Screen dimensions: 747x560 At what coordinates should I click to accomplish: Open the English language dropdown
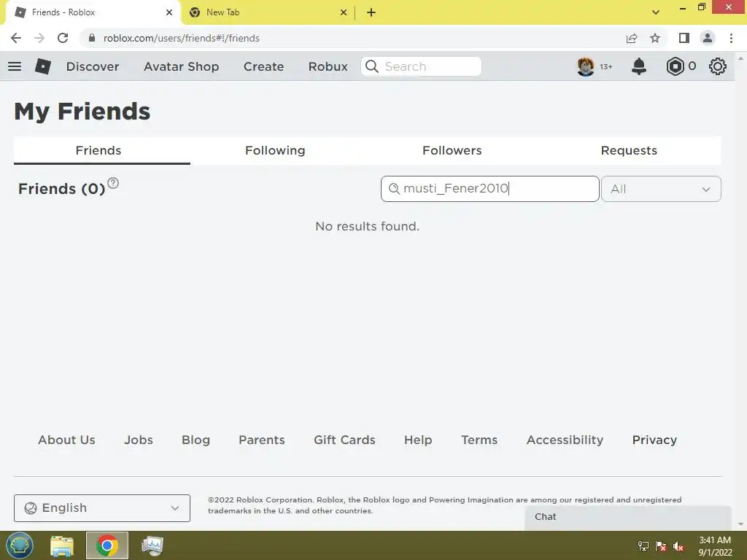102,508
